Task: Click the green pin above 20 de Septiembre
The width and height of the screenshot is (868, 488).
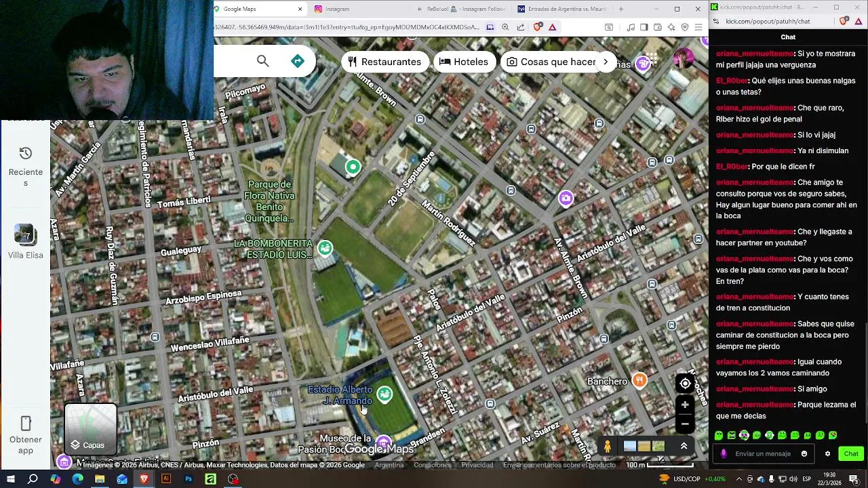Action: pyautogui.click(x=353, y=167)
